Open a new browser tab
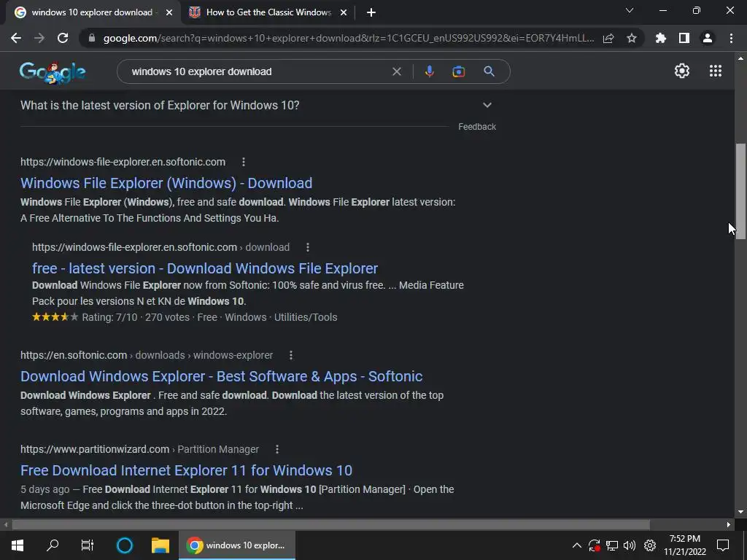 371,12
